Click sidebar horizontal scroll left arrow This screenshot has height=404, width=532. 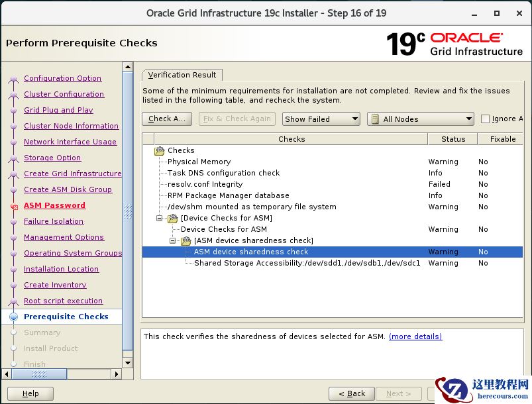[x=7, y=374]
